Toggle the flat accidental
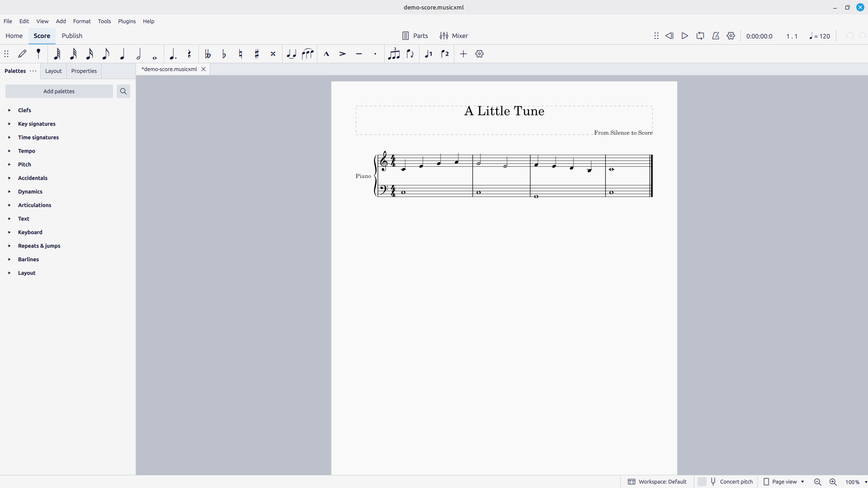 [x=224, y=54]
